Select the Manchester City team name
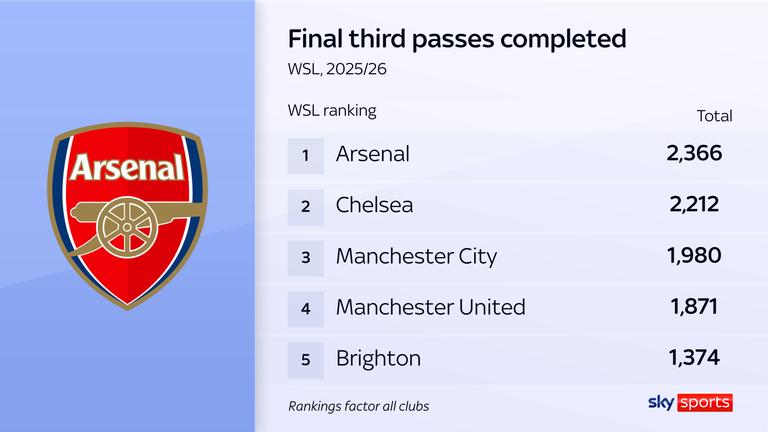768x432 pixels. [x=416, y=256]
